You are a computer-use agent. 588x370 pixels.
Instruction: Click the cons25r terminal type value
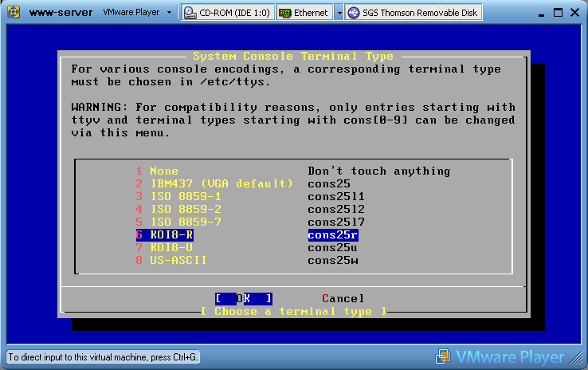(333, 235)
